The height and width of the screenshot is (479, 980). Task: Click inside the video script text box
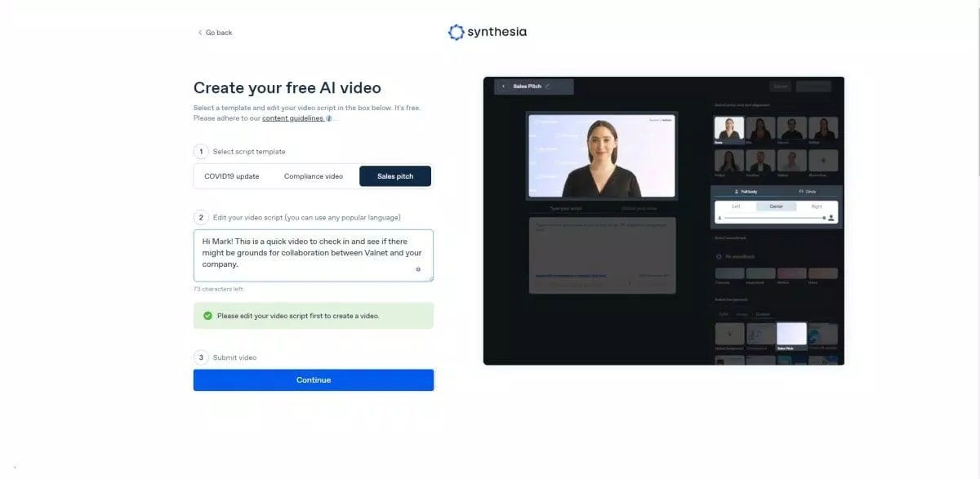313,255
